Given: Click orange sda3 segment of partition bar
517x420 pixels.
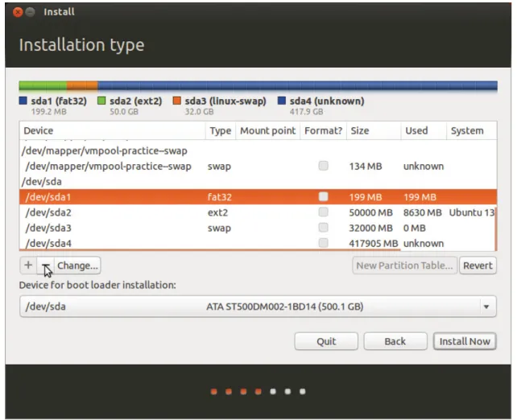Looking at the screenshot, I should [82, 85].
